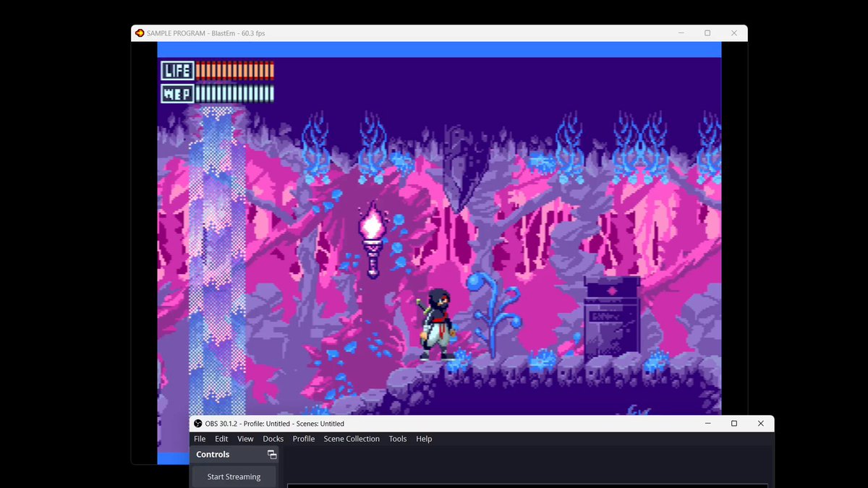Open the Docks menu in OBS

coord(273,439)
